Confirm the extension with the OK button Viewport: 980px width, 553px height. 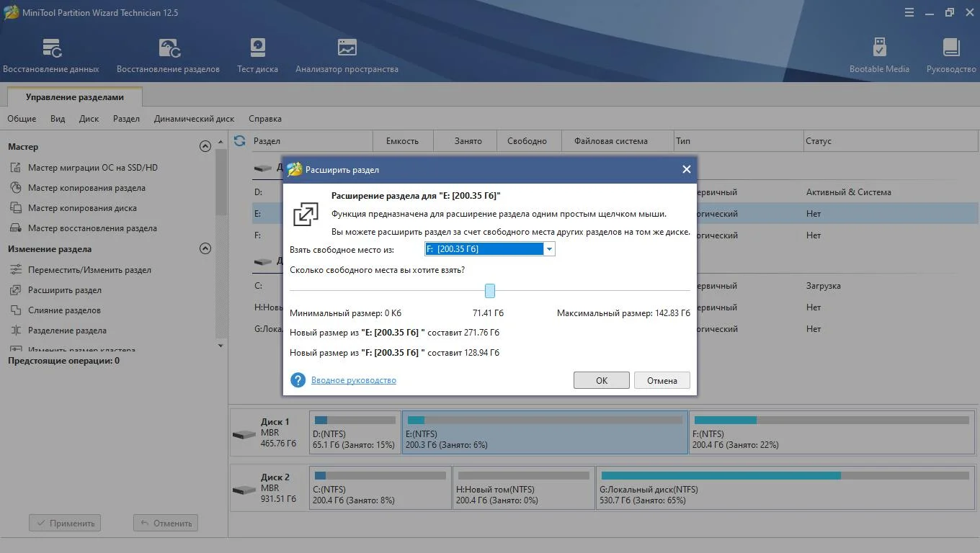pos(602,380)
